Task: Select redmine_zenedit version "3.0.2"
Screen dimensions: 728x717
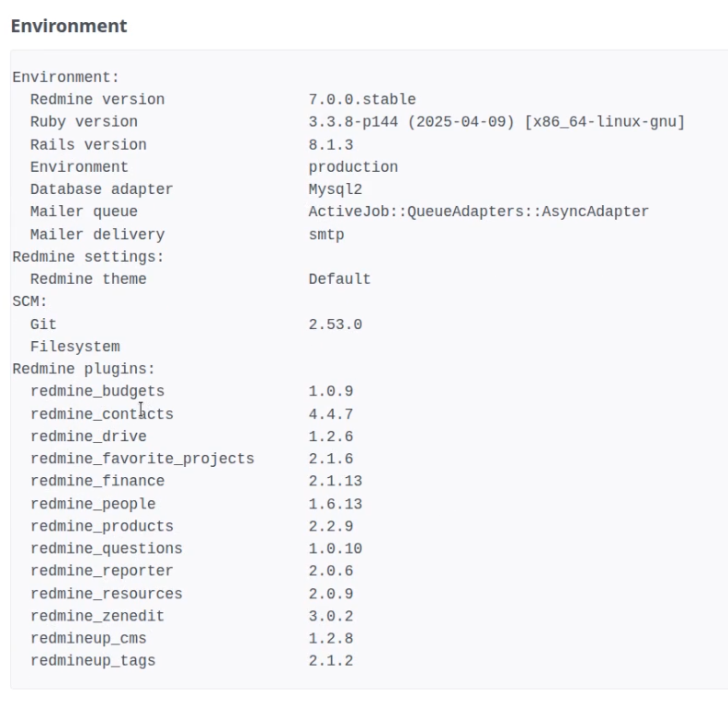Action: click(331, 616)
